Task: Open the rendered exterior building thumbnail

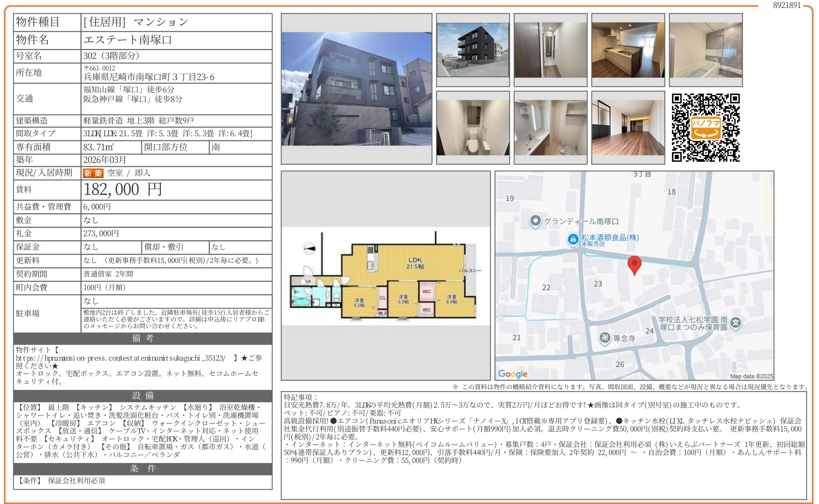Action: [473, 50]
